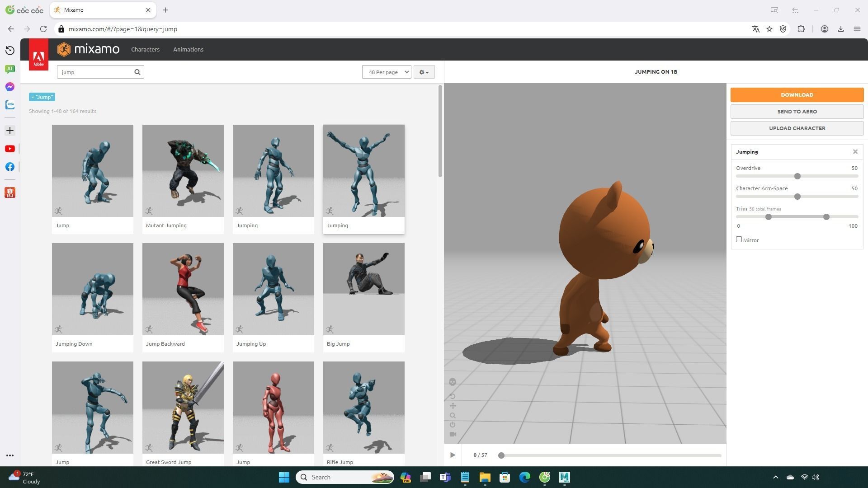Select the Mutant Jumping animation thumbnail
The height and width of the screenshot is (488, 868).
point(183,171)
